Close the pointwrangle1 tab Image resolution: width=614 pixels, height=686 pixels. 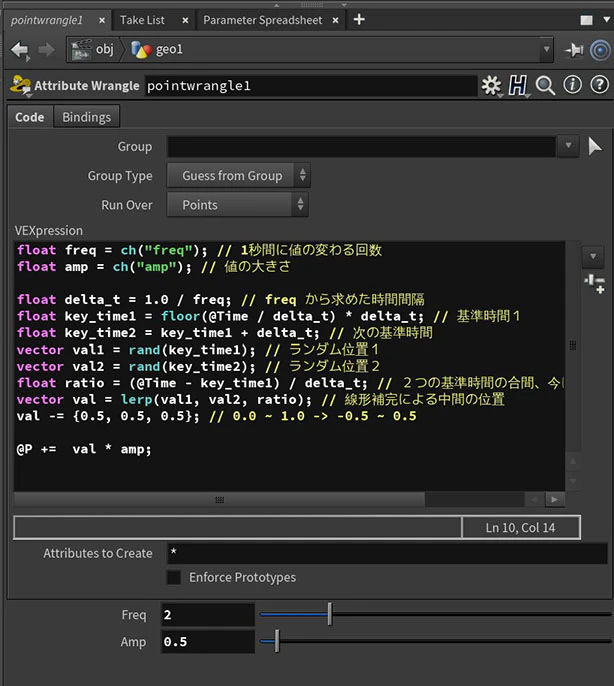pyautogui.click(x=102, y=20)
